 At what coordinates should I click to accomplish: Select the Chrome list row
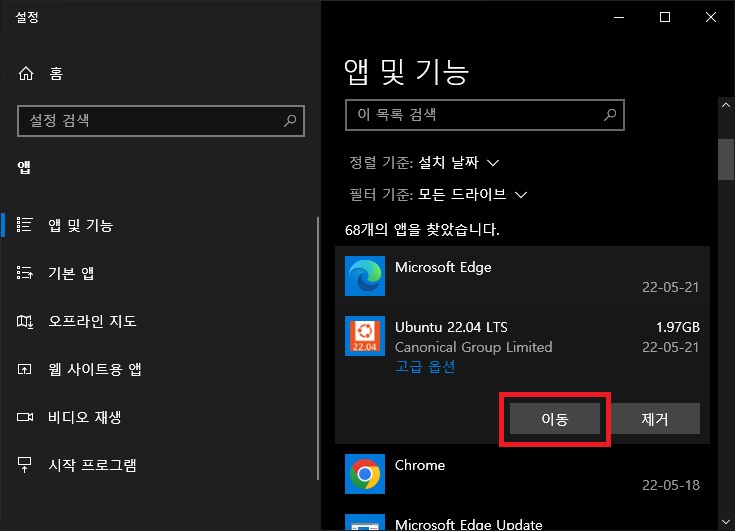click(522, 474)
